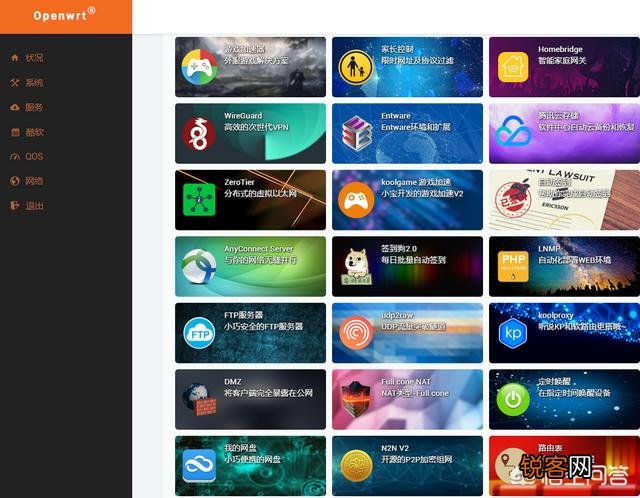Open the ZeroTier network icon
The height and width of the screenshot is (498, 640).
199,200
